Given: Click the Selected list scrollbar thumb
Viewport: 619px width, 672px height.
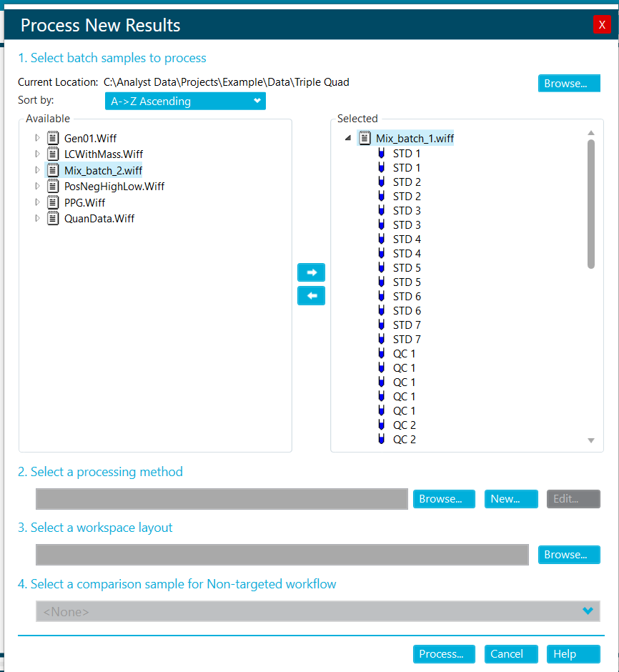Looking at the screenshot, I should [590, 204].
